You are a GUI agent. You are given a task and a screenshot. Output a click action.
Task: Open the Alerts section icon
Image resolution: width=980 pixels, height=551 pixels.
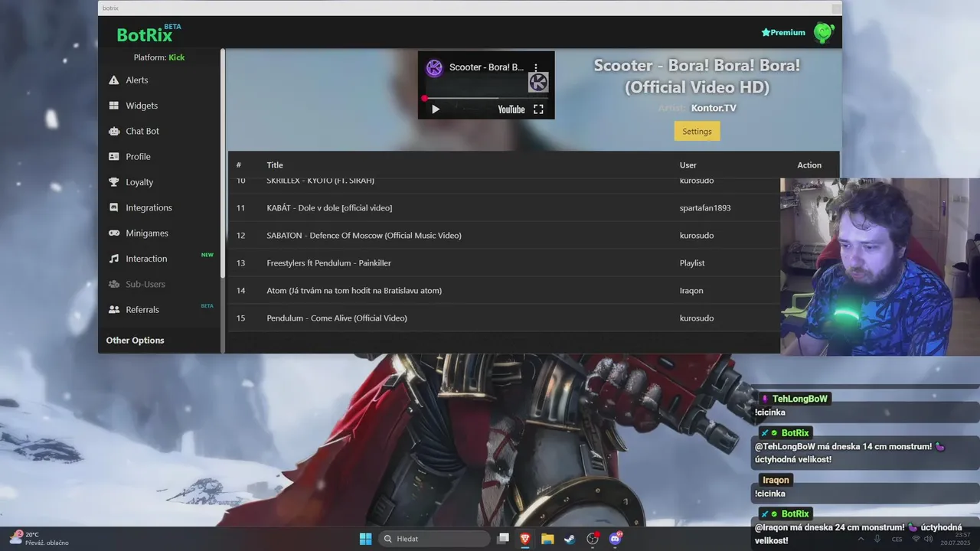coord(114,80)
